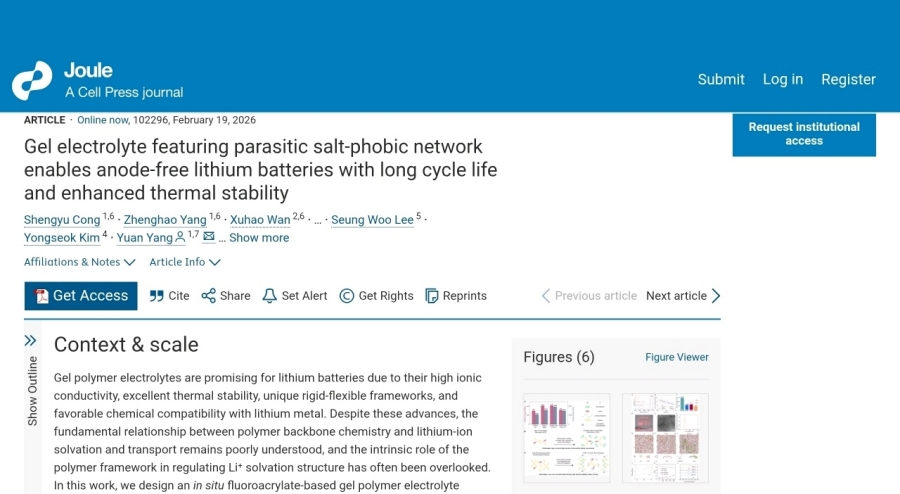Click the Set Alert bell icon

tap(269, 296)
